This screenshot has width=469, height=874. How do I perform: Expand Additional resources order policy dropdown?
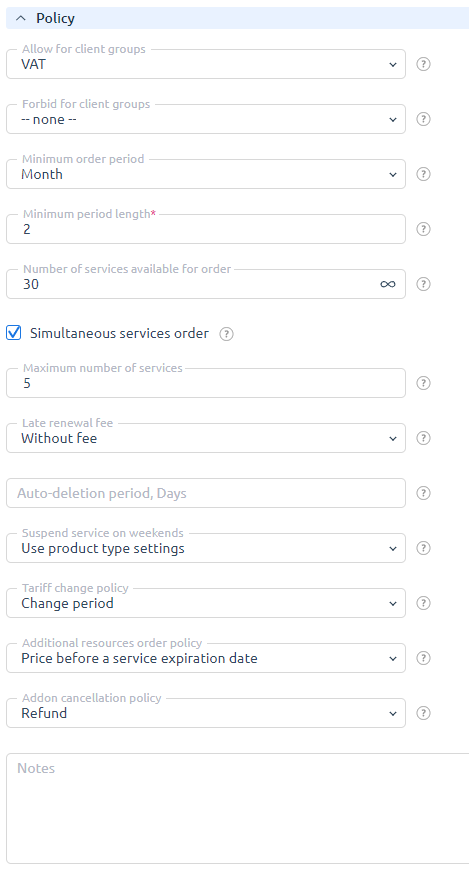click(206, 658)
